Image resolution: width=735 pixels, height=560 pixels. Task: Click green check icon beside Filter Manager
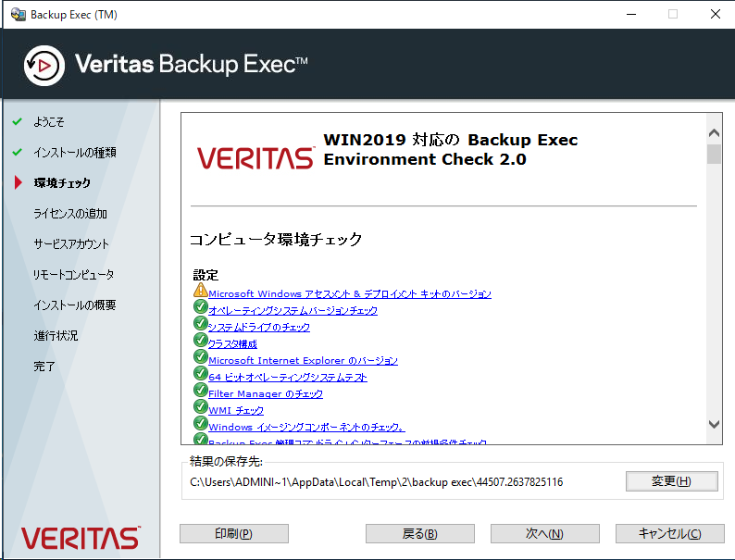[x=201, y=390]
